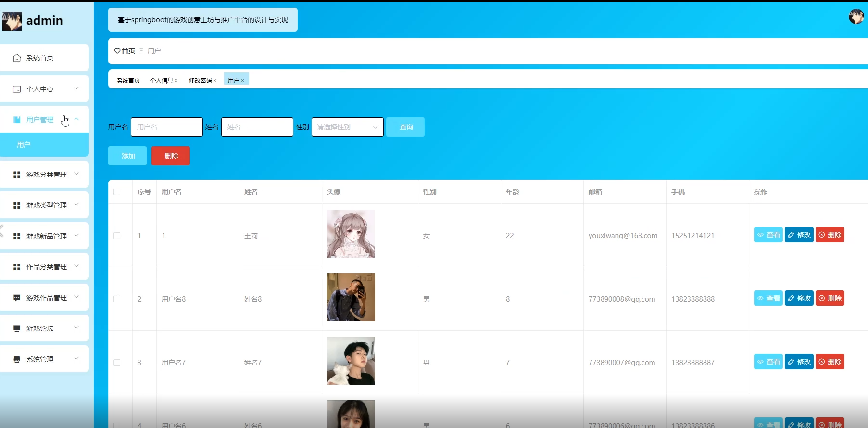Check the checkbox for row 2 用户名8
This screenshot has width=868, height=428.
117,299
